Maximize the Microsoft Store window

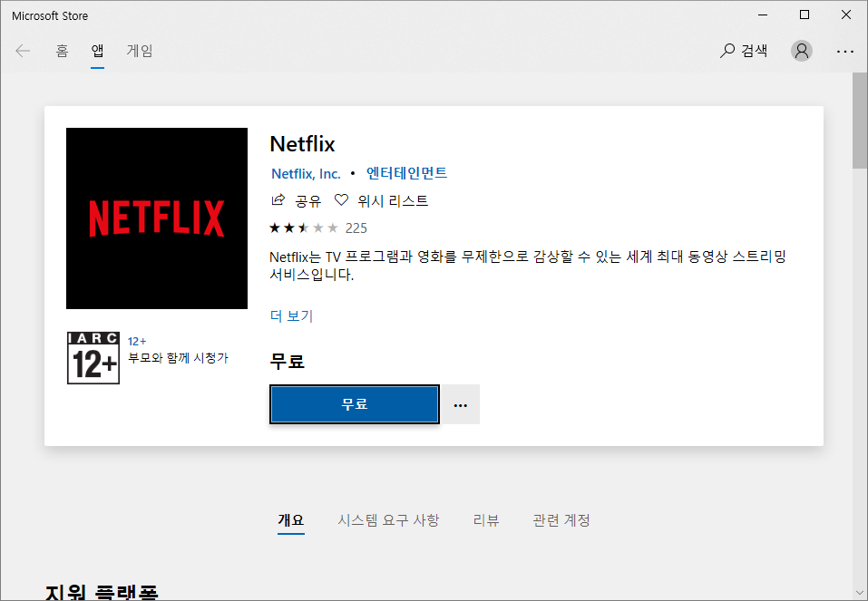(805, 15)
